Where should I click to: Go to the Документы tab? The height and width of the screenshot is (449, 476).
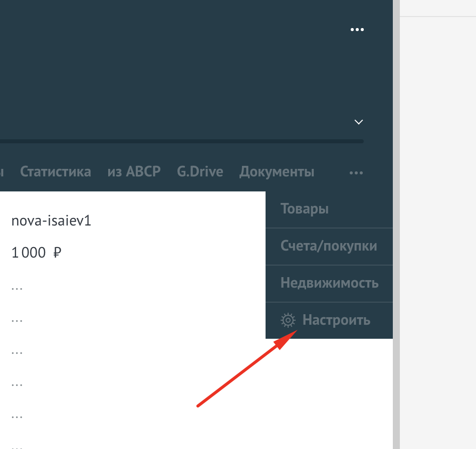click(x=277, y=172)
